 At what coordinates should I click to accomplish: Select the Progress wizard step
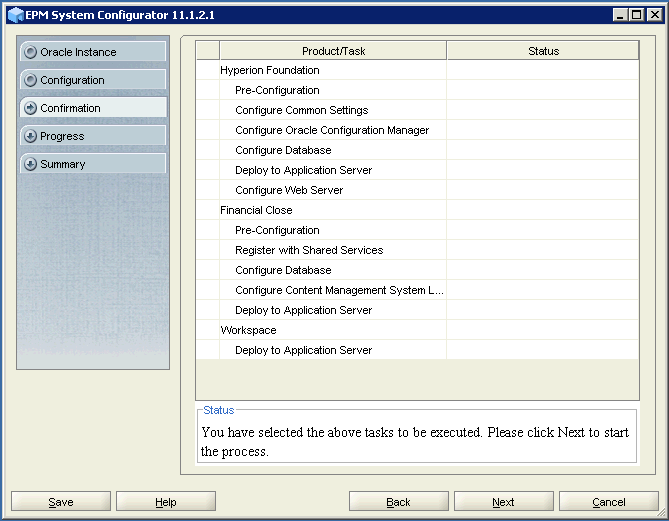pyautogui.click(x=93, y=136)
